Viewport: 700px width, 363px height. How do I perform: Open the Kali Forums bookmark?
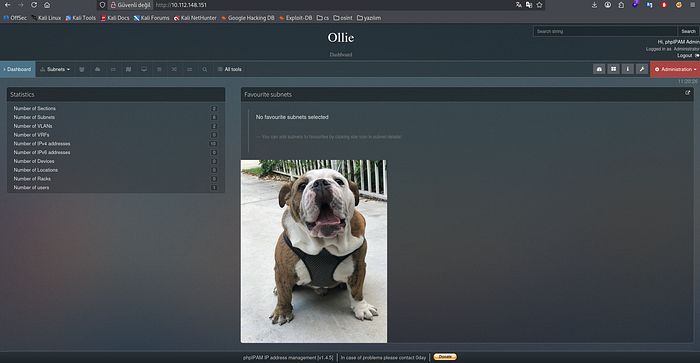pyautogui.click(x=152, y=18)
